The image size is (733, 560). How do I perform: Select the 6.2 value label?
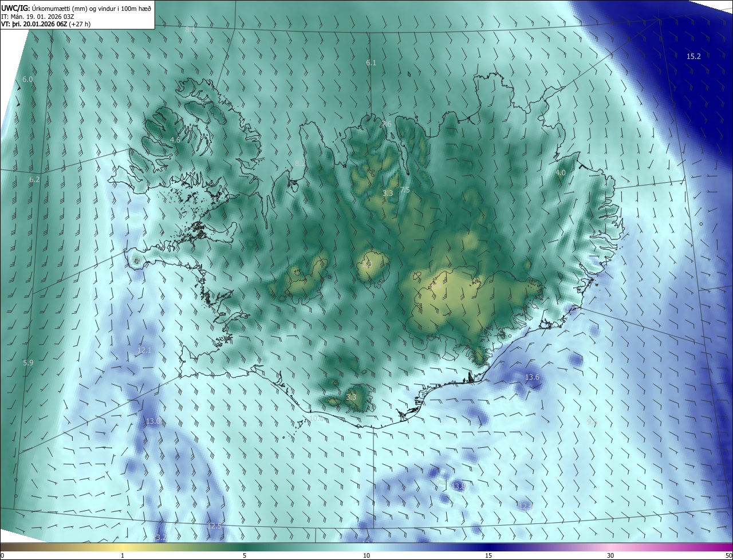[x=34, y=179]
